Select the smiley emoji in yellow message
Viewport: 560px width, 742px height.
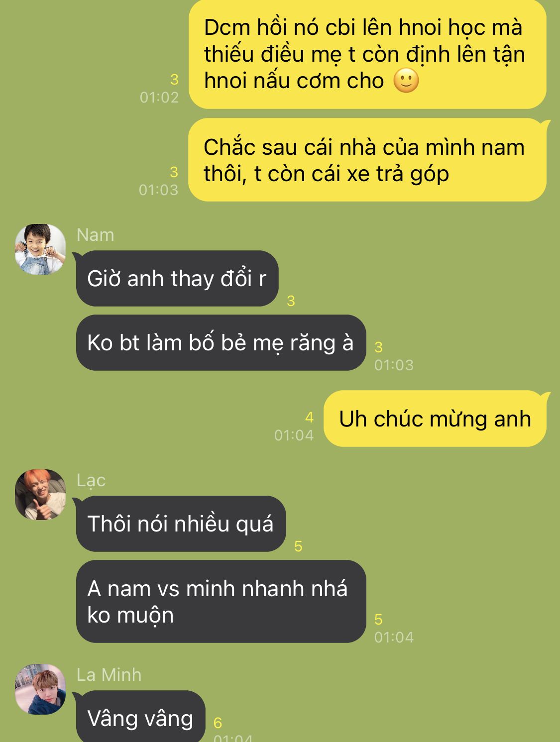coord(406,81)
